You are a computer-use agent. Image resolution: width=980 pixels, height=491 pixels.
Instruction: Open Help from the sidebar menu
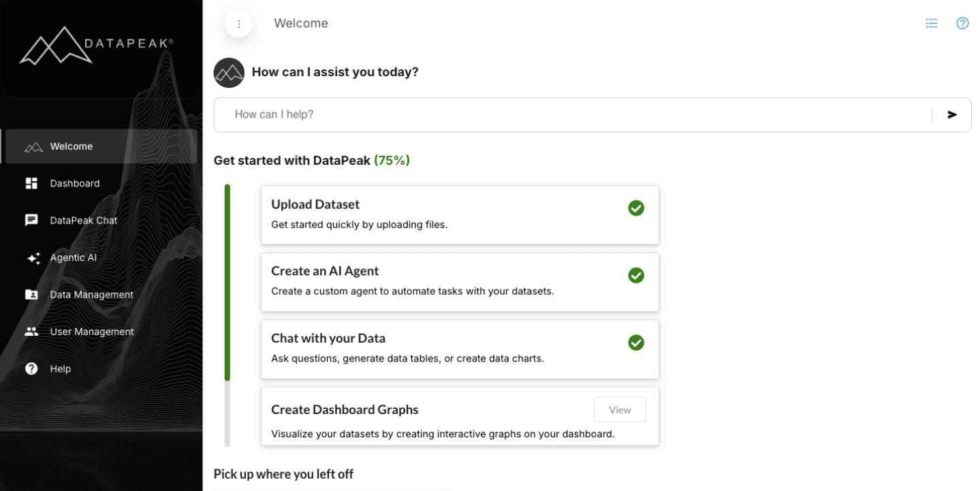pyautogui.click(x=60, y=368)
